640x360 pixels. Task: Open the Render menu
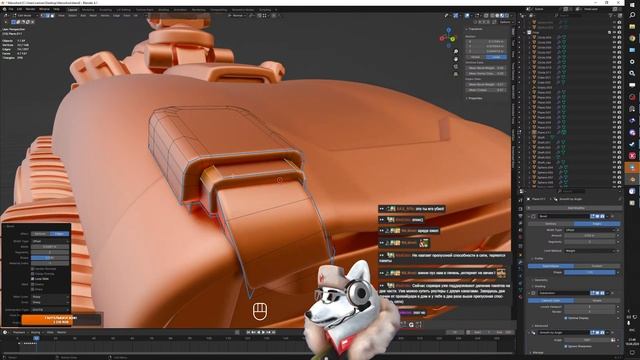(30, 9)
